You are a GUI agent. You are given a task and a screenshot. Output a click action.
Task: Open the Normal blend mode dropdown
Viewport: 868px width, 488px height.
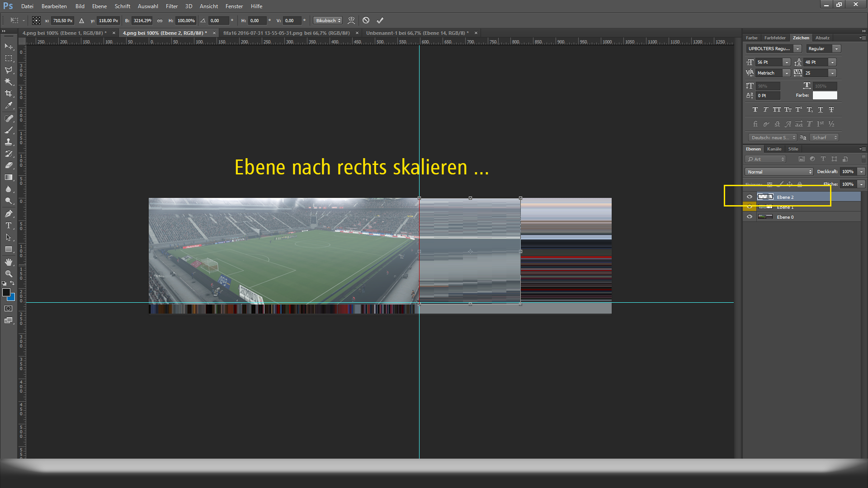coord(779,172)
